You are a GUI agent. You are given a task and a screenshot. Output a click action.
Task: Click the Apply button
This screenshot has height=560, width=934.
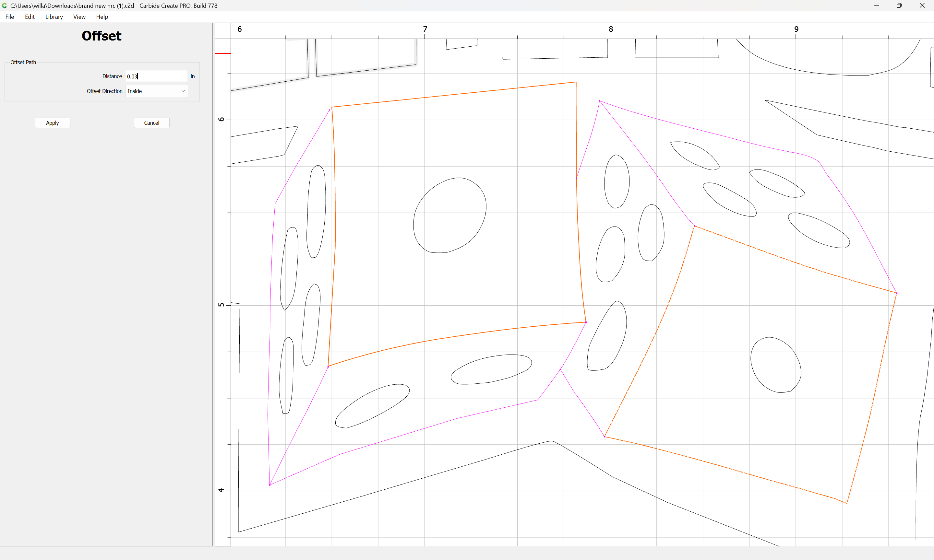click(53, 122)
